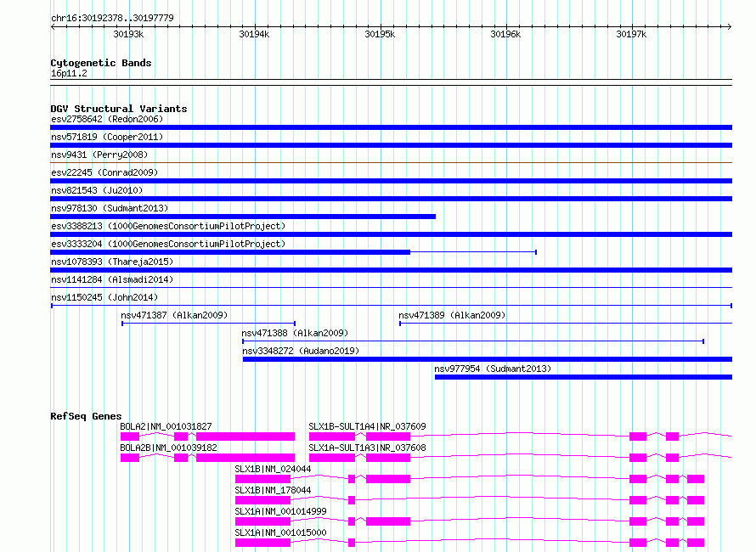Open variant nsv977954 (Sudmant2013) label

coord(493,369)
